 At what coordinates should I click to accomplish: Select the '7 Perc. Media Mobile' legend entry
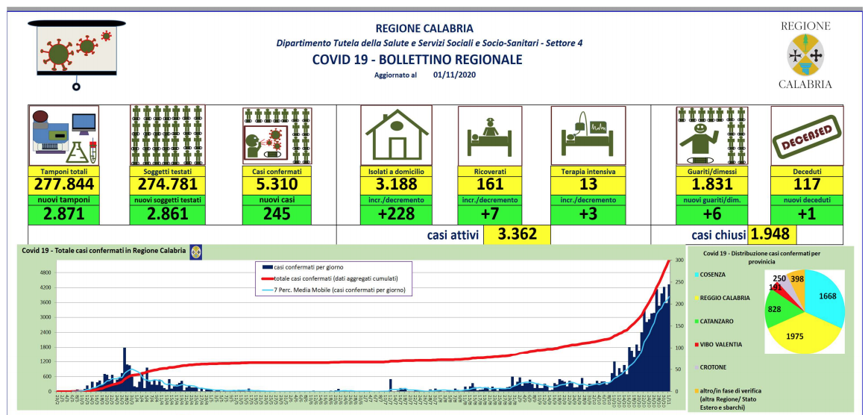[334, 290]
